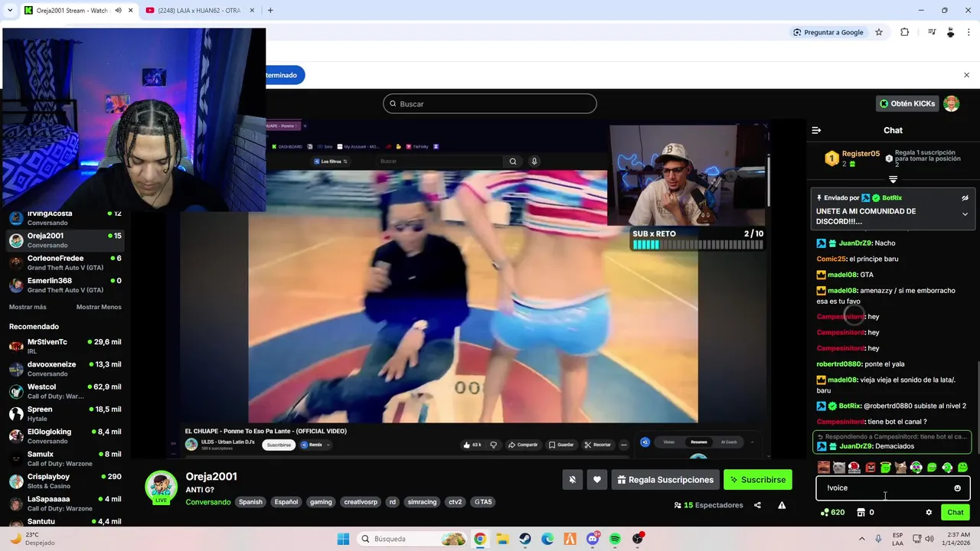Select the gaming tag chip
Screen dimensions: 980x551
[321, 502]
